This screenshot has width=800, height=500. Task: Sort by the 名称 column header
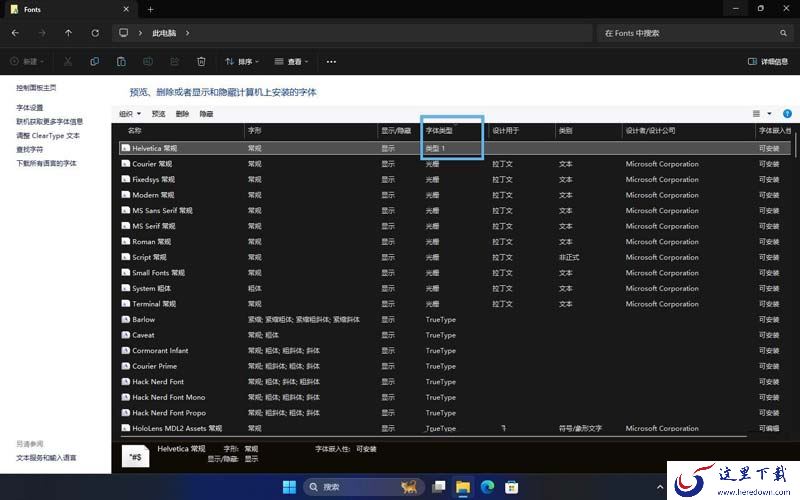pos(134,131)
